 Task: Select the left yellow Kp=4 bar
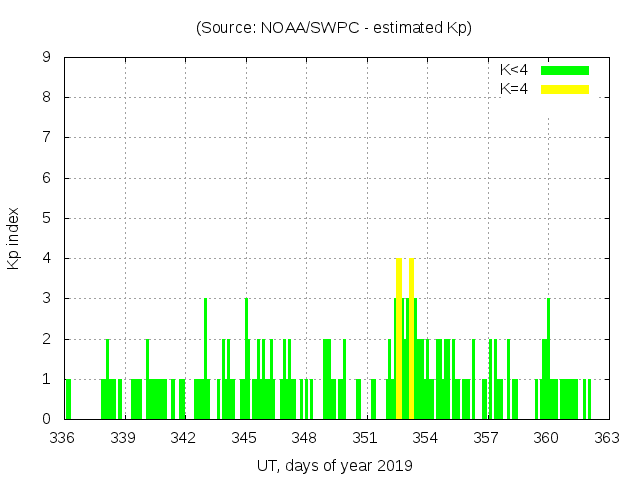click(399, 340)
